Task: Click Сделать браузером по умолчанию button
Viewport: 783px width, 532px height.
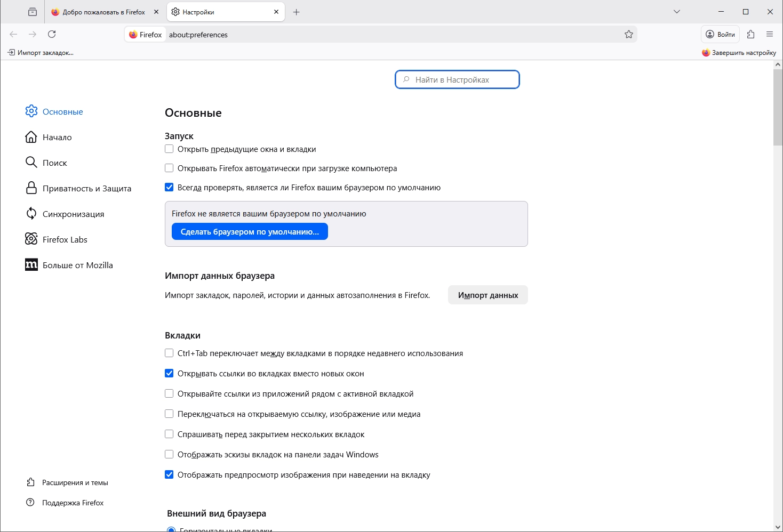Action: pyautogui.click(x=250, y=232)
